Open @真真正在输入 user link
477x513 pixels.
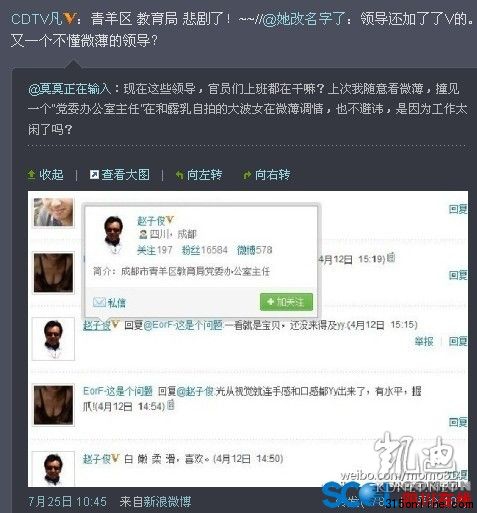click(x=70, y=89)
